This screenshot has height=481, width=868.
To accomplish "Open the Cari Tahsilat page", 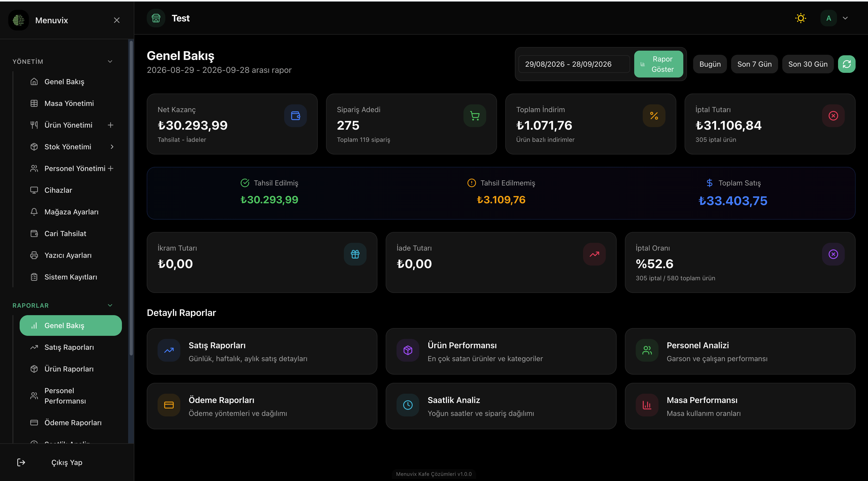I will [71, 234].
